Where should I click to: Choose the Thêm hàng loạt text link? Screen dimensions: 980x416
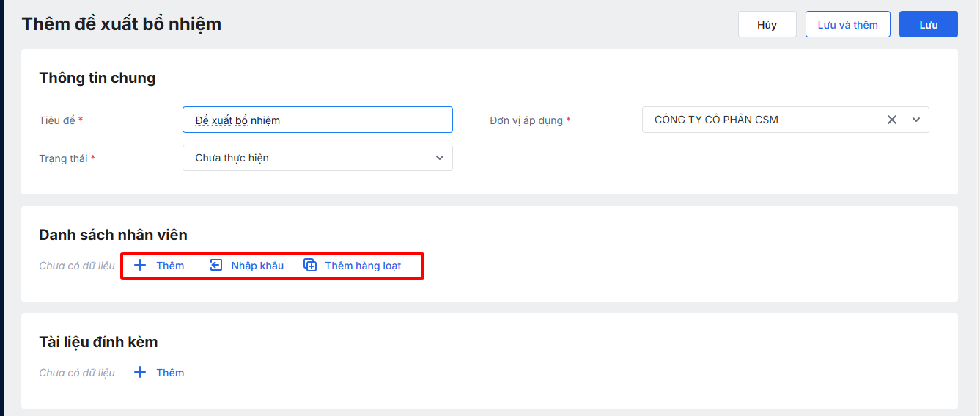[x=363, y=266]
